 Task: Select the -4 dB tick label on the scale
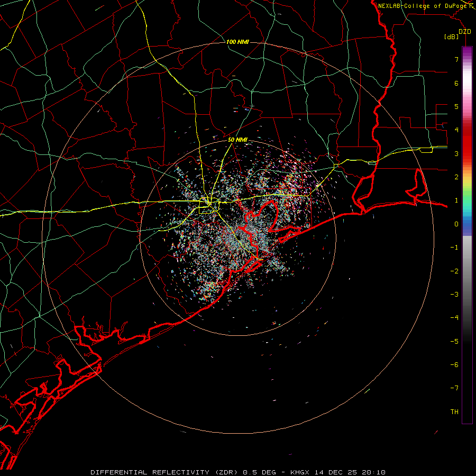click(x=454, y=318)
